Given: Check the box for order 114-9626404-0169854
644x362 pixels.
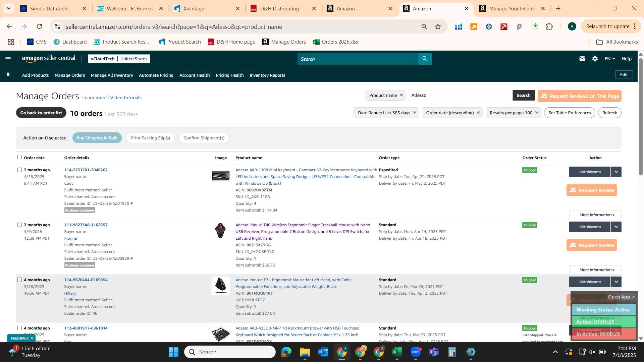Looking at the screenshot, I should coord(19,280).
